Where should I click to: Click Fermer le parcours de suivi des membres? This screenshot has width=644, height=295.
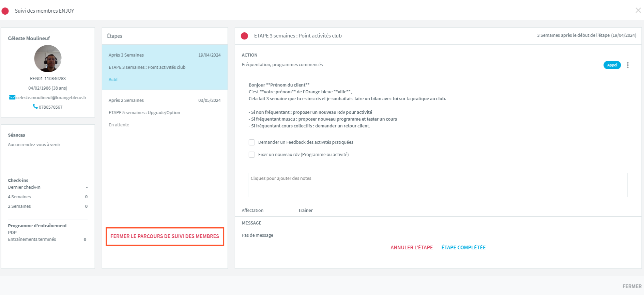coord(165,236)
